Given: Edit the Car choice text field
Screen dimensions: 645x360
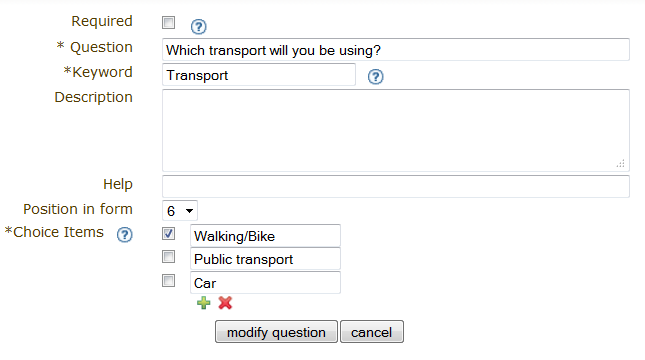Looking at the screenshot, I should coord(265,283).
